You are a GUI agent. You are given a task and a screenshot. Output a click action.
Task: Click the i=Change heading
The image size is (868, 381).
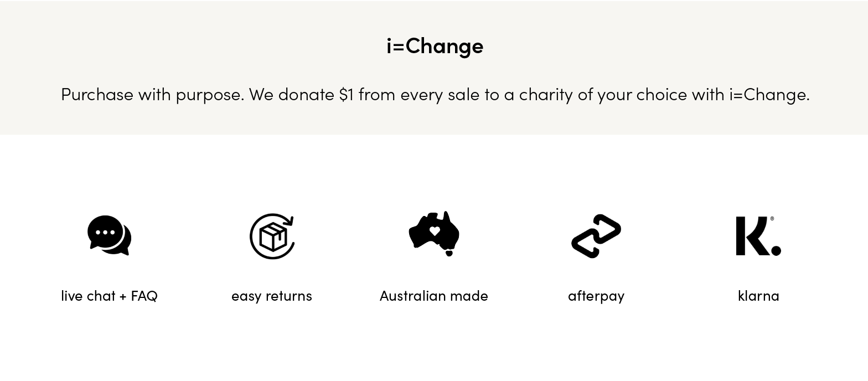[x=435, y=46]
